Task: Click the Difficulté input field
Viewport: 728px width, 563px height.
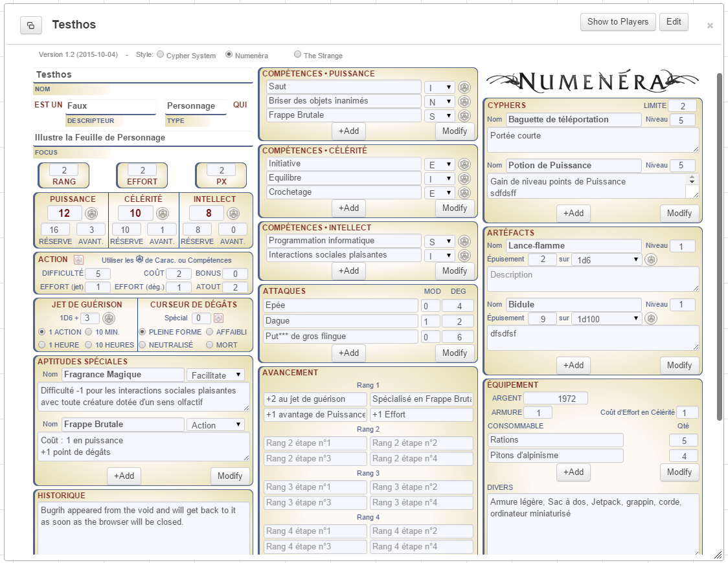Action: pos(98,274)
